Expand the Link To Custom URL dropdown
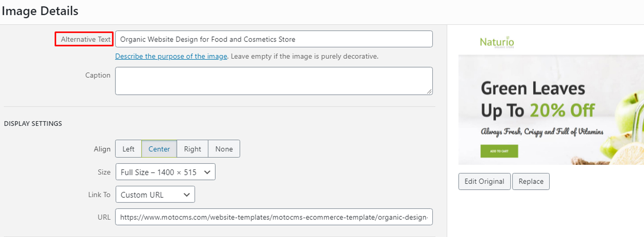Screen dimensions: 644x237 click(x=155, y=195)
